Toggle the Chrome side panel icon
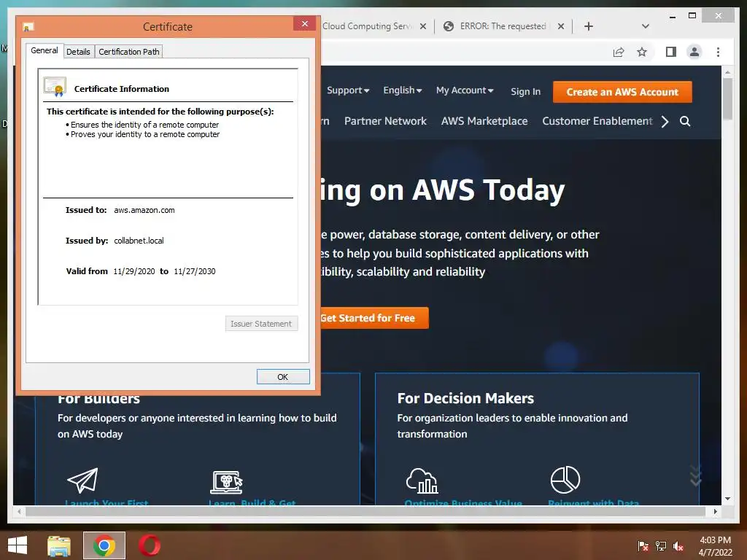 [671, 52]
